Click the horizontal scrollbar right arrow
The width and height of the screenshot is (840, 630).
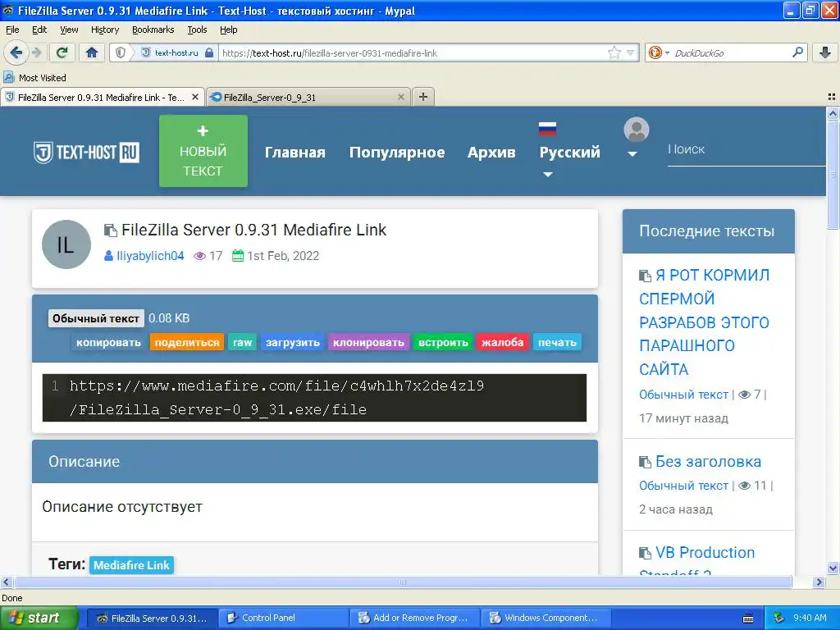[x=819, y=582]
